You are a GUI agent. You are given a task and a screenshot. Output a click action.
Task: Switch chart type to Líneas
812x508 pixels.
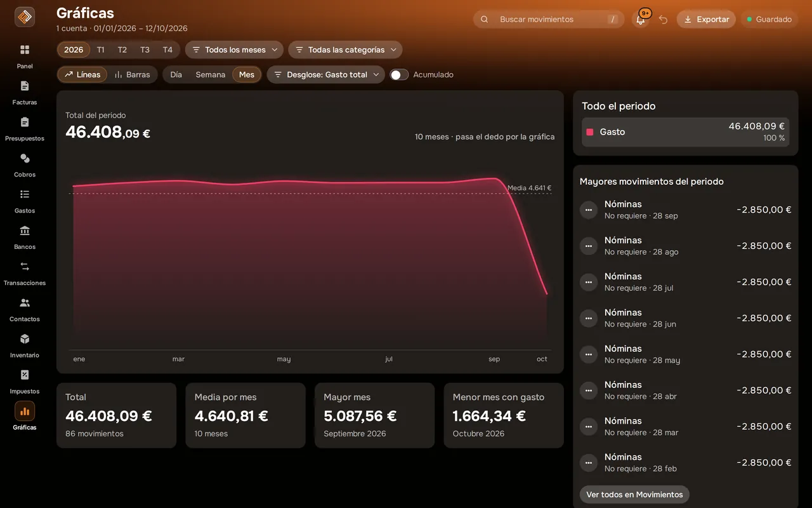[x=82, y=75]
